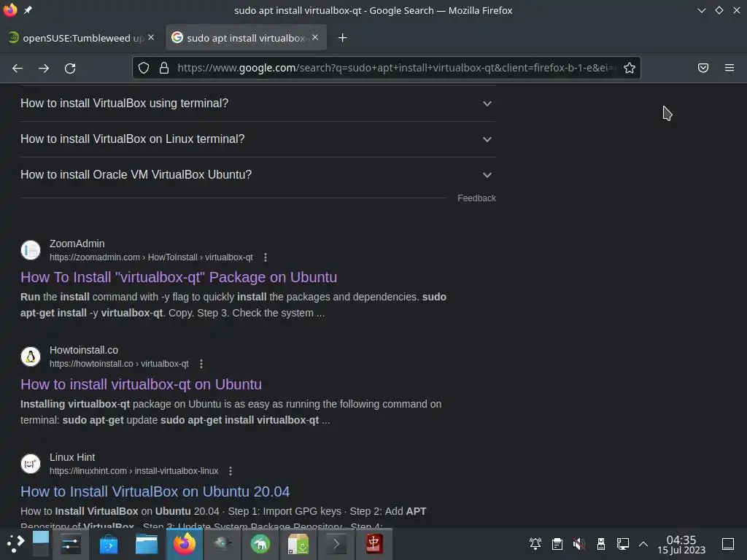Toggle the muted audio volume tray icon
Viewport: 747px width, 560px height.
coord(578,544)
